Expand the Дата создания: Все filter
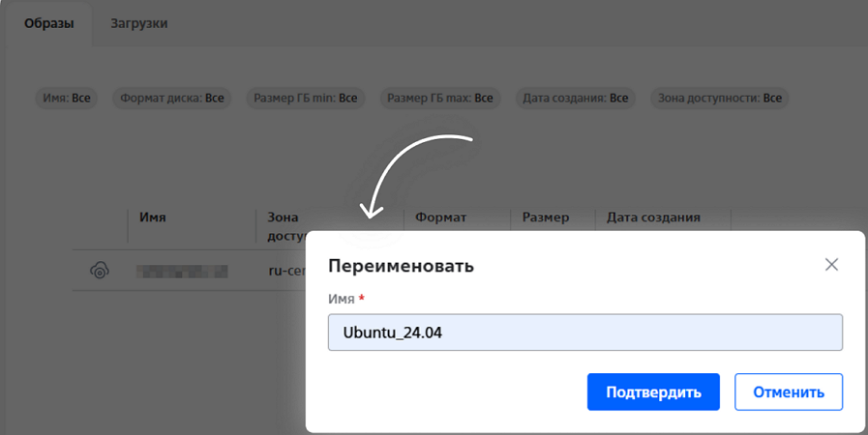Viewport: 868px width, 435px height. [575, 99]
